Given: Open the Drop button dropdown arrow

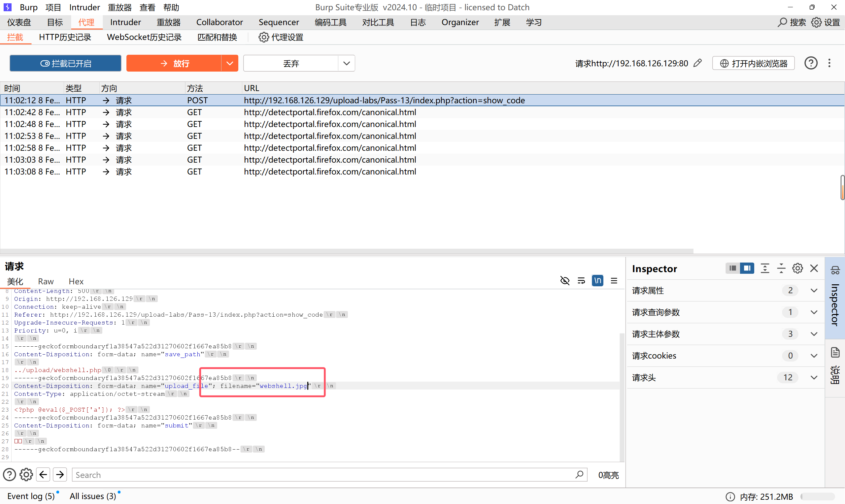Looking at the screenshot, I should pyautogui.click(x=346, y=63).
